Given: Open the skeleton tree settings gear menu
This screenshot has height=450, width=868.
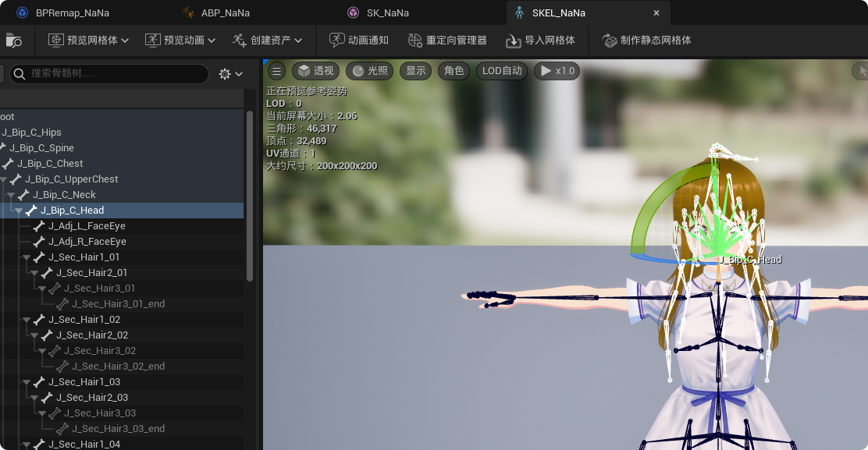Looking at the screenshot, I should (x=230, y=73).
